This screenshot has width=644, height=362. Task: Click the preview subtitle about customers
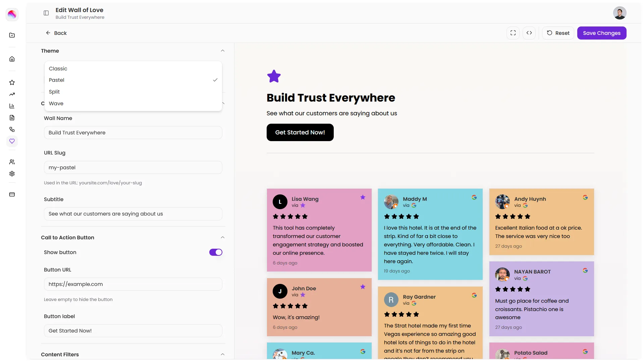pos(332,113)
